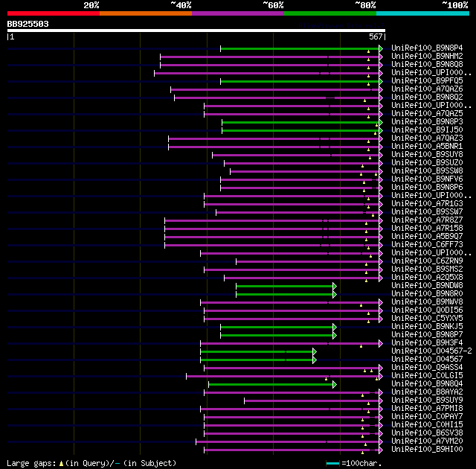Select the UniRef100_B9SSW8 label
This screenshot has height=469, width=476.
pos(427,171)
